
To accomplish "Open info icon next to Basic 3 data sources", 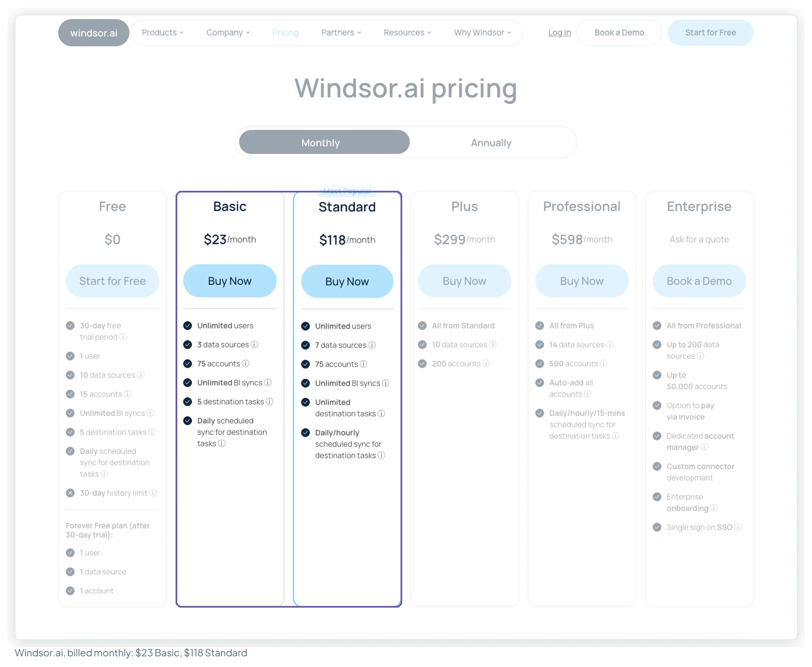I will coord(254,345).
